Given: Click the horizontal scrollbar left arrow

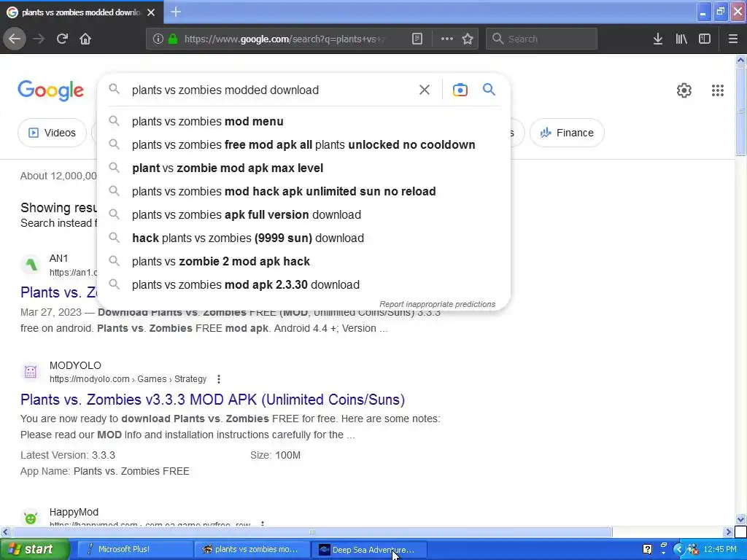Looking at the screenshot, I should (5, 532).
